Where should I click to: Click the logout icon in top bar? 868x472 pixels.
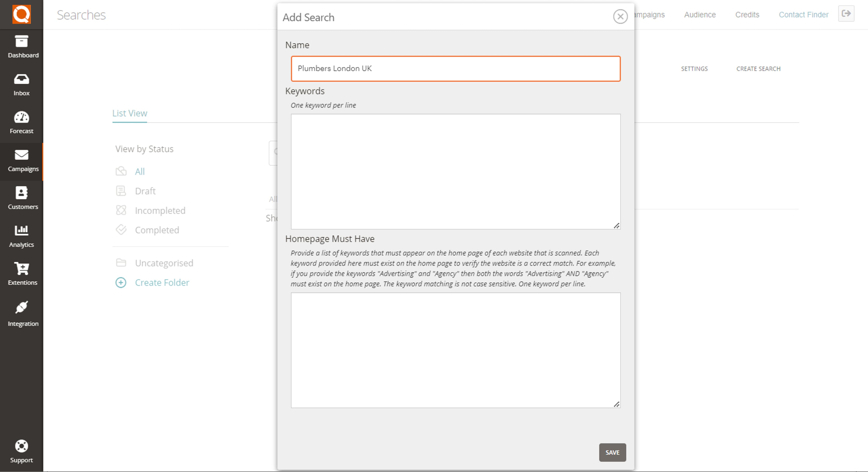pyautogui.click(x=846, y=14)
